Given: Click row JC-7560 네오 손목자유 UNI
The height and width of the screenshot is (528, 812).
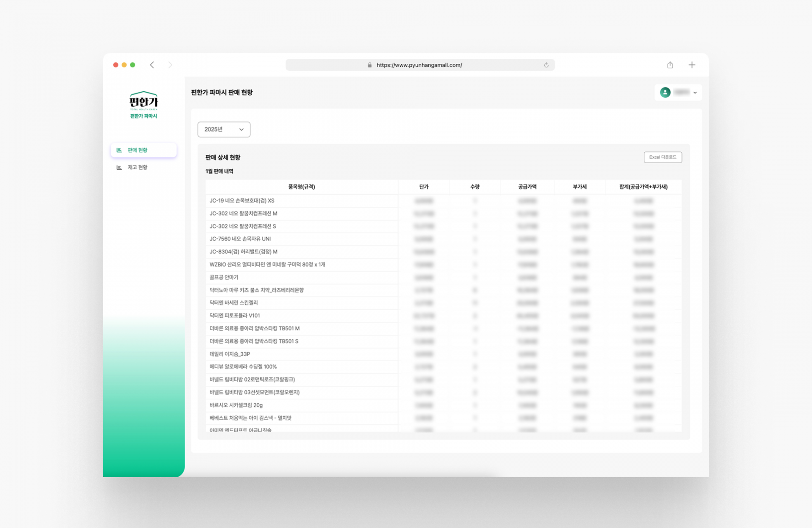Looking at the screenshot, I should (443, 239).
